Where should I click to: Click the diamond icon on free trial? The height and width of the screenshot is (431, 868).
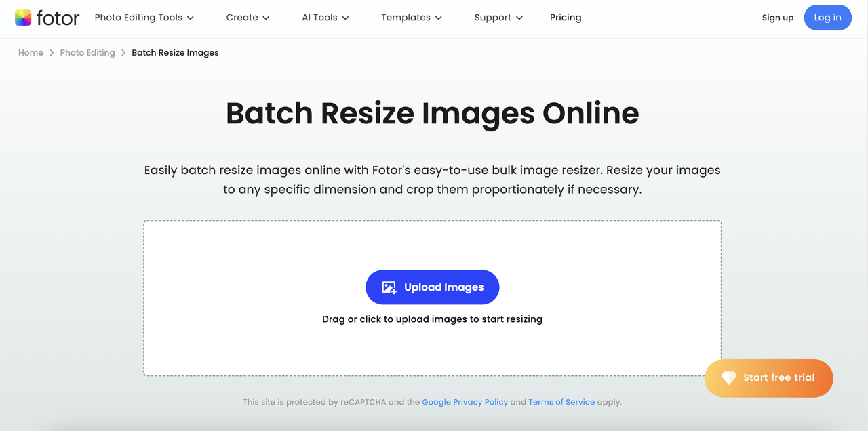click(728, 378)
